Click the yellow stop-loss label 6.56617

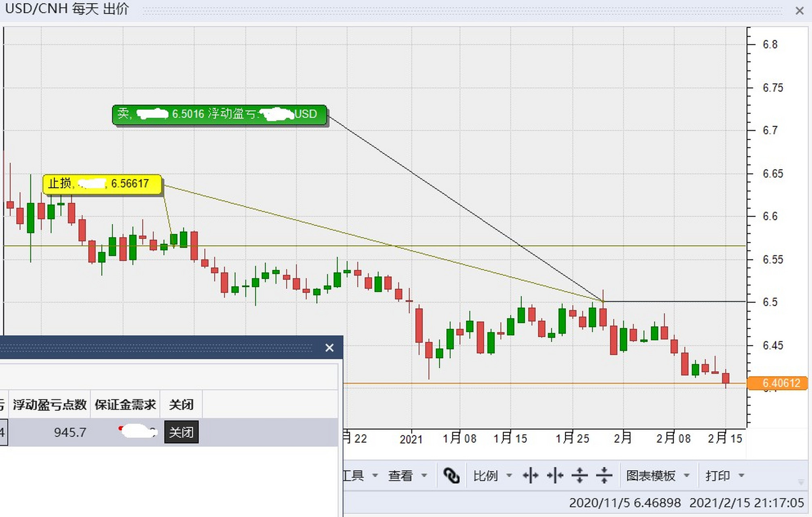[102, 184]
